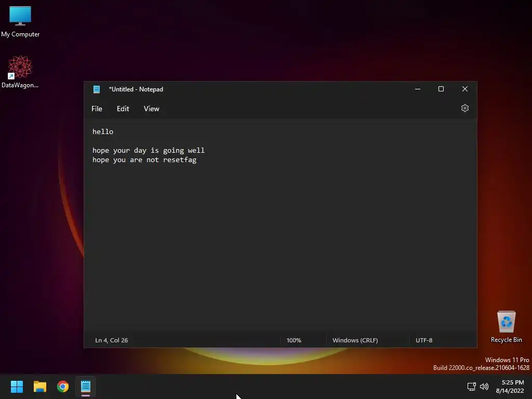This screenshot has width=532, height=399.
Task: Click the "Ln 4, Col 26" status entry
Action: pyautogui.click(x=112, y=340)
